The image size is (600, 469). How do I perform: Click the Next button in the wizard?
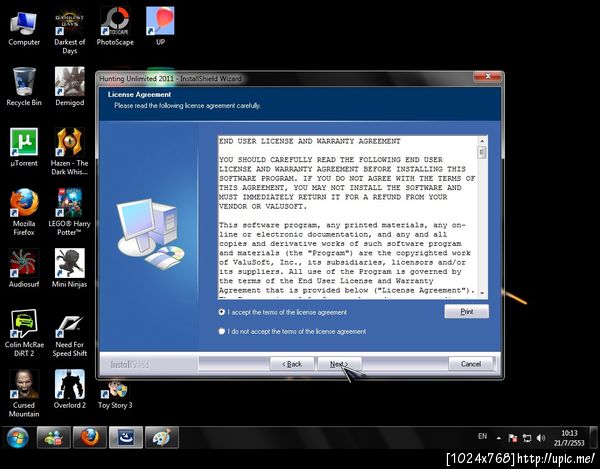(339, 364)
